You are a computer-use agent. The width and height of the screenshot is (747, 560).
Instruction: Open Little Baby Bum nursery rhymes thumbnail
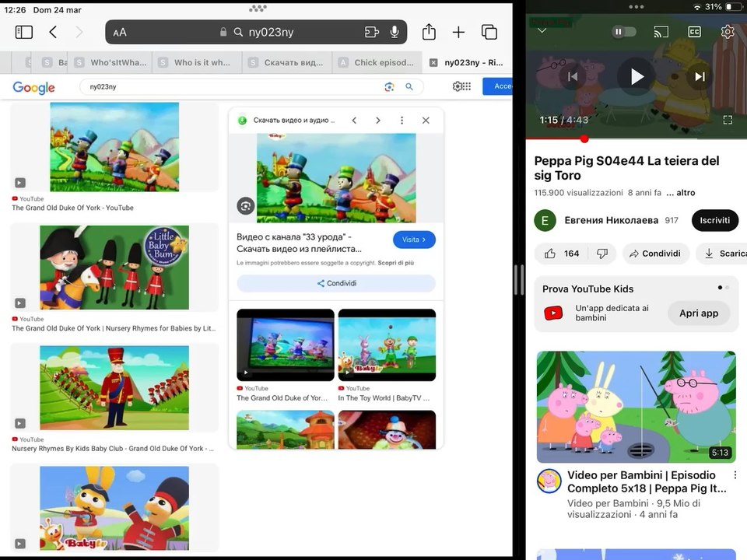coord(114,267)
